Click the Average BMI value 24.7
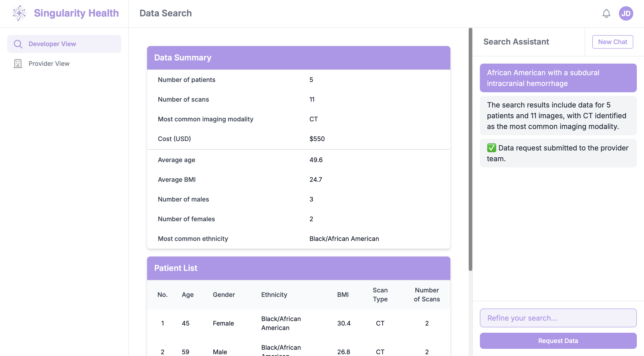644x356 pixels. tap(316, 180)
